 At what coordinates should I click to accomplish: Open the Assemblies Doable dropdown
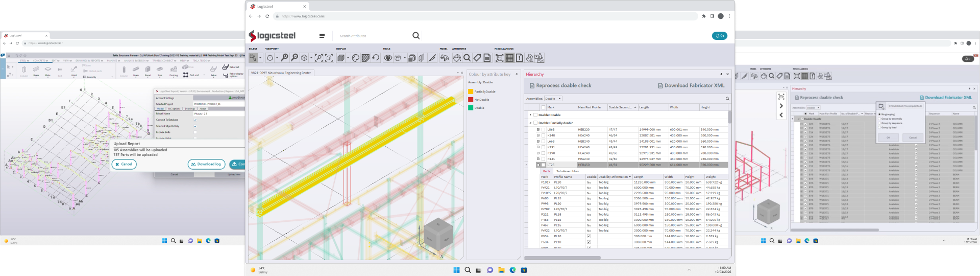click(553, 99)
